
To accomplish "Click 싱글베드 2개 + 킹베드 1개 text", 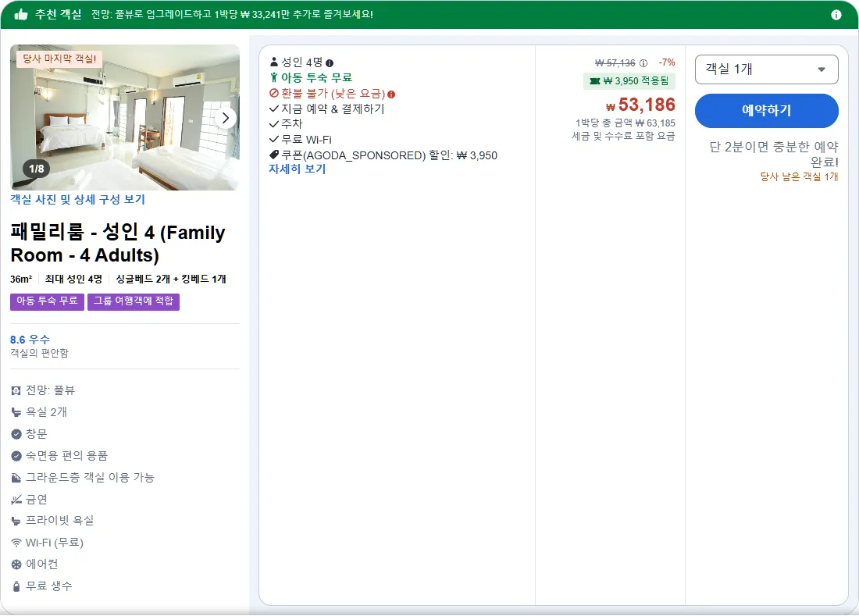I will pyautogui.click(x=171, y=280).
